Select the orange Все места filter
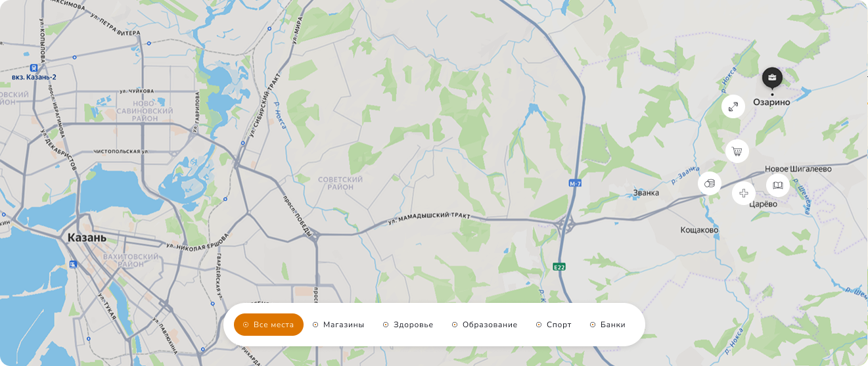This screenshot has height=366, width=868. [269, 325]
